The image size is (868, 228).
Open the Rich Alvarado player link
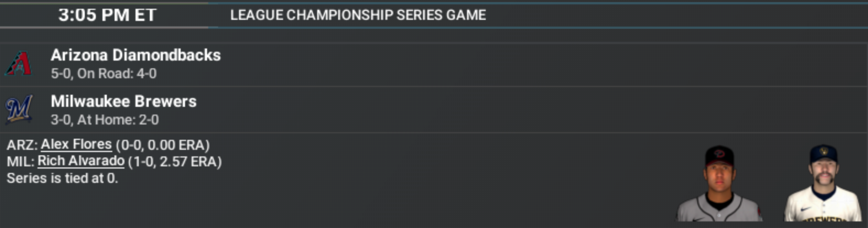coord(81,161)
